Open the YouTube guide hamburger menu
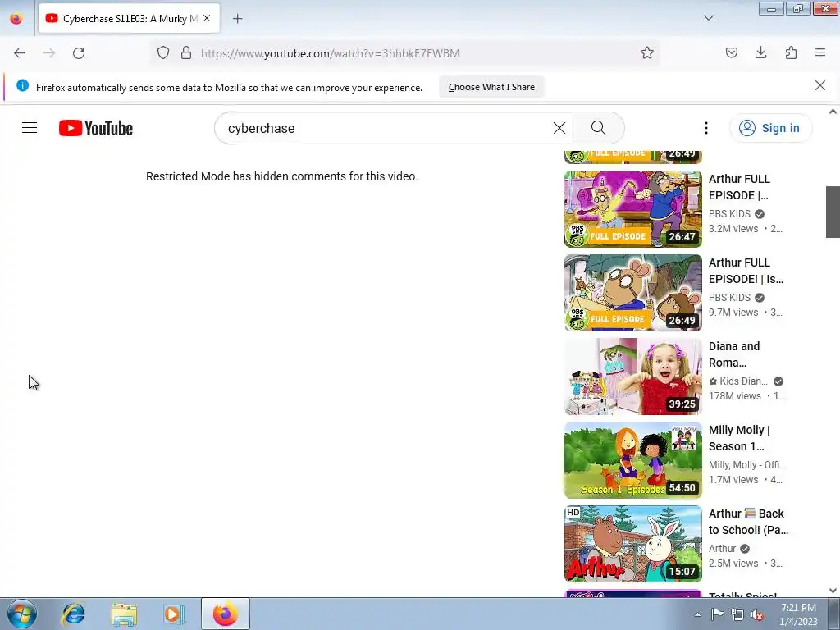Screen dimensions: 840x630 pos(30,128)
